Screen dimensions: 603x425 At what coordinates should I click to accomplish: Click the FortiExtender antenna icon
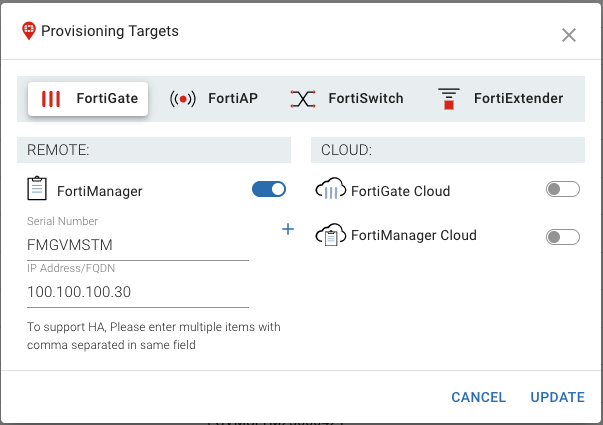pos(449,99)
